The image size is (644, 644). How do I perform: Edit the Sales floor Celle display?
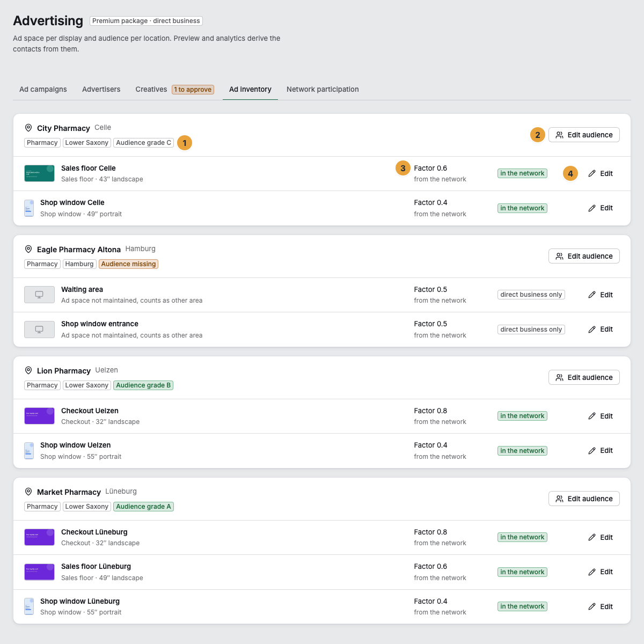(x=601, y=173)
